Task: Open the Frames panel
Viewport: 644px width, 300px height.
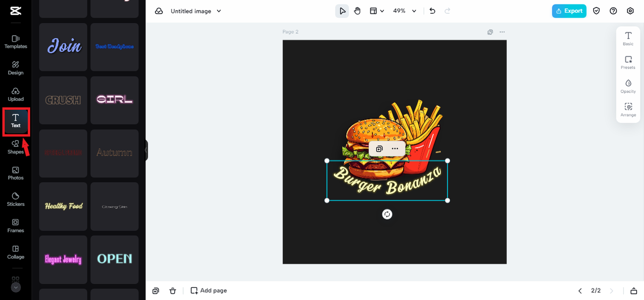Action: [x=16, y=226]
